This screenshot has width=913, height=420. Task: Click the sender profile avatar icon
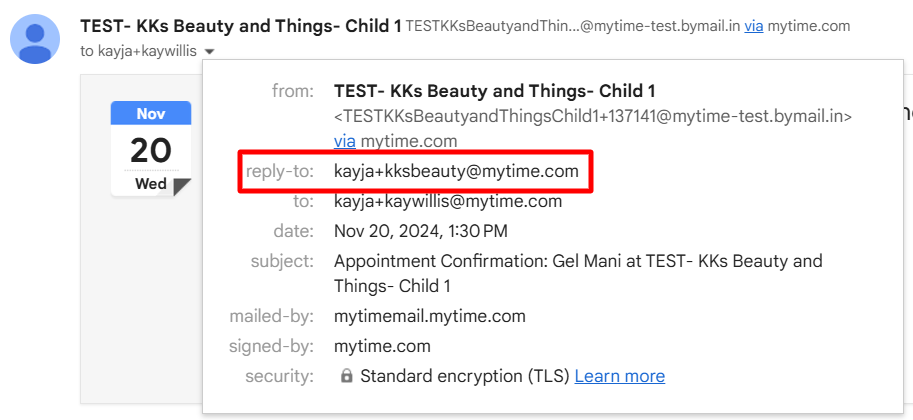coord(35,39)
